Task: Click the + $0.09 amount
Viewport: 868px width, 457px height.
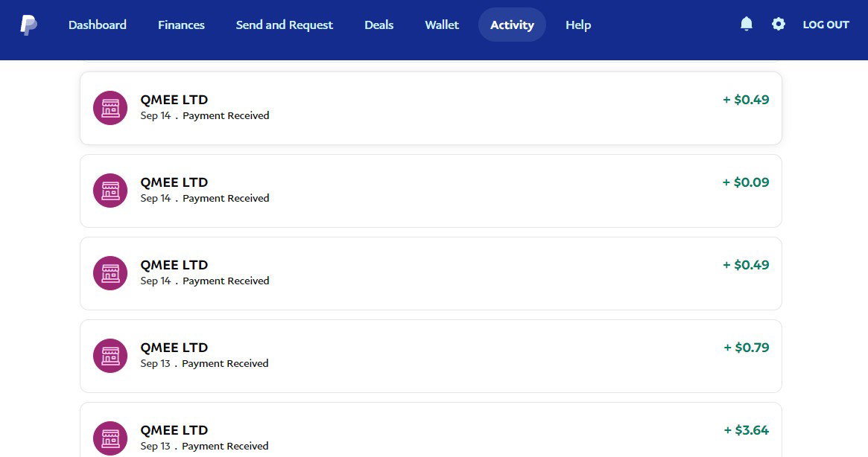Action: (x=746, y=182)
